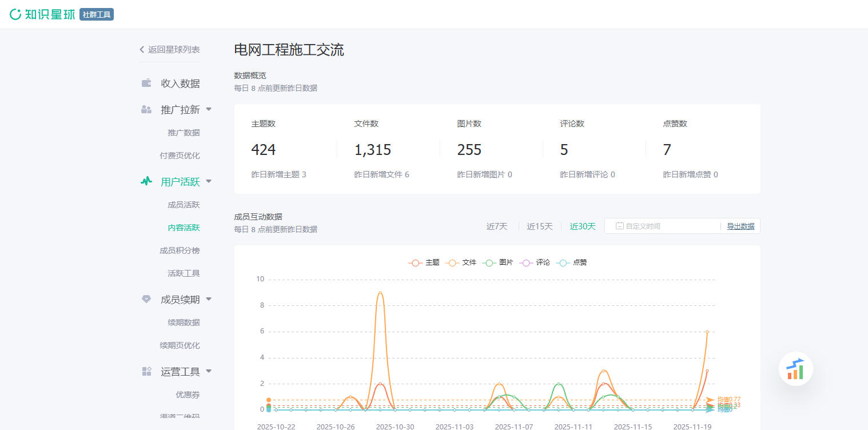
Task: Switch to 近15天 time range
Action: (x=539, y=226)
